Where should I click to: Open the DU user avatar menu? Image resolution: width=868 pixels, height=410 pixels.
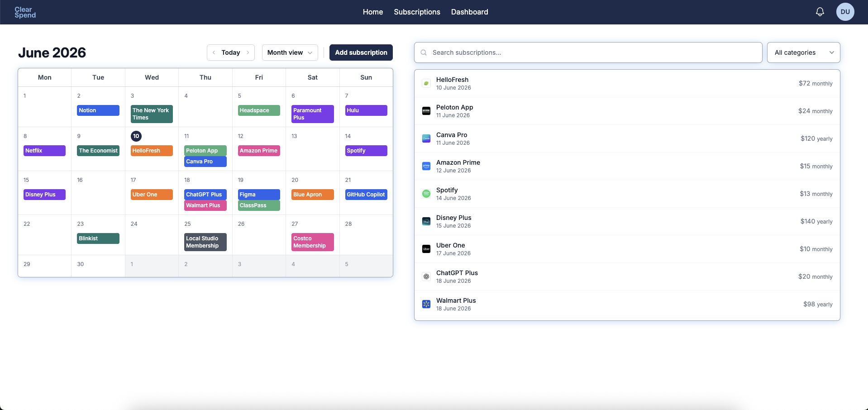(x=845, y=12)
